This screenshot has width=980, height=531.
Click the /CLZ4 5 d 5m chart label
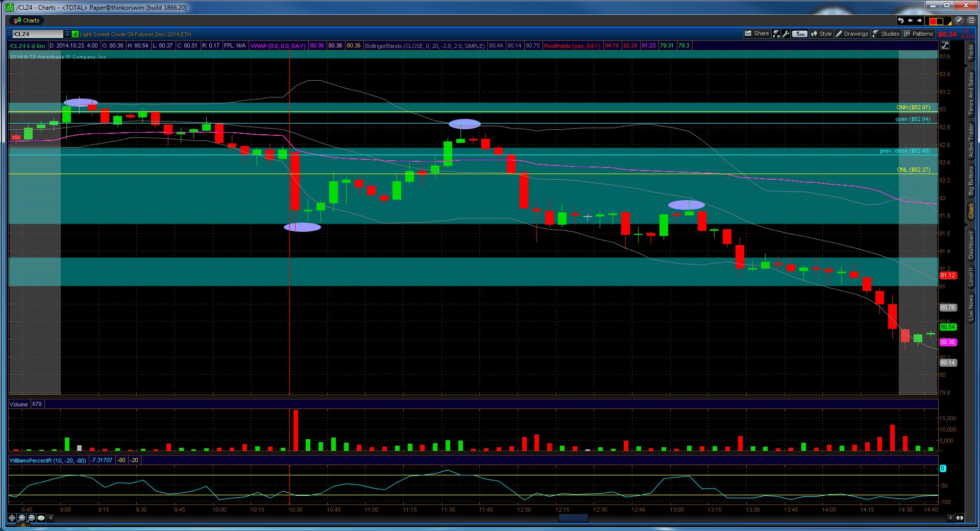[x=28, y=46]
